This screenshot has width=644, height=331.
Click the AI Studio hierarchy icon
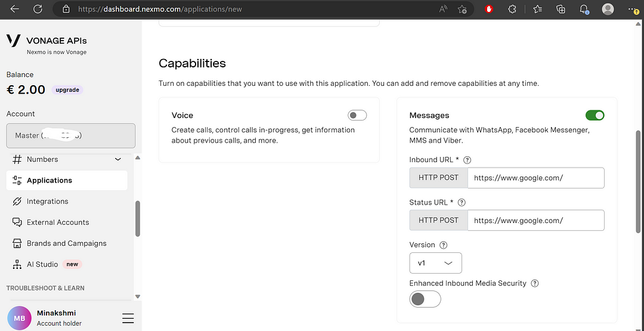(17, 264)
